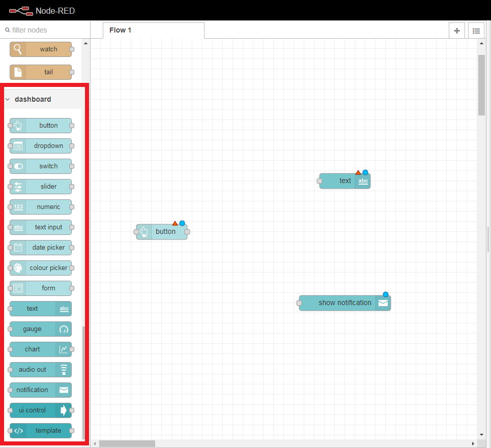
Task: Click input port of show notification node
Action: [299, 303]
